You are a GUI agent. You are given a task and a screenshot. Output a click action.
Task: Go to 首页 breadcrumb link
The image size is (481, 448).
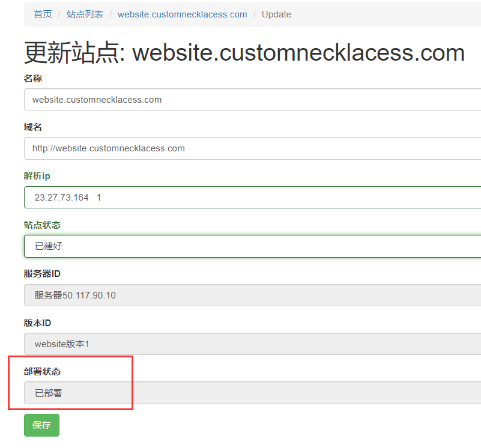click(43, 14)
